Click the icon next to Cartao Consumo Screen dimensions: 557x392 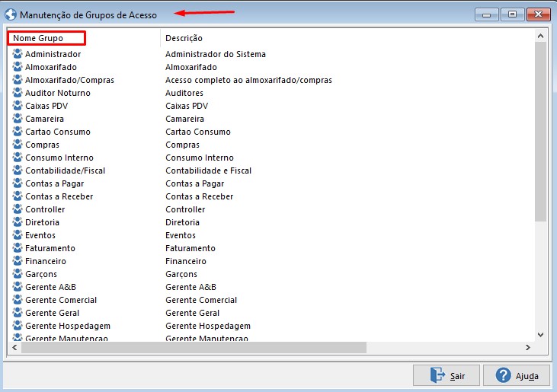click(18, 132)
